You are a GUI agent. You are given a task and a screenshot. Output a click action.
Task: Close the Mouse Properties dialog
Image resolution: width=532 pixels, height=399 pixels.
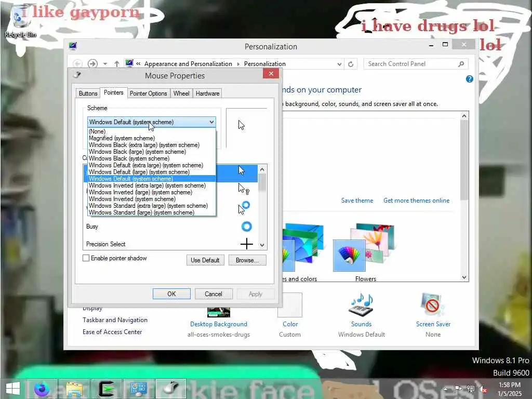click(271, 74)
